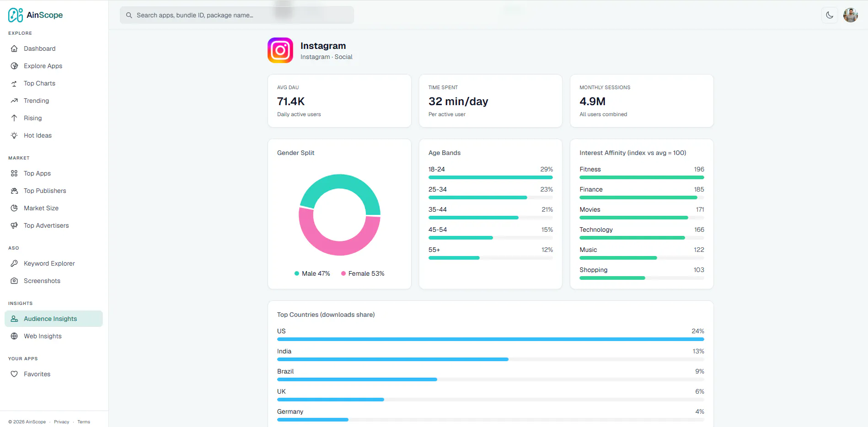Select Audience Insights menu item
The height and width of the screenshot is (427, 868).
54,319
